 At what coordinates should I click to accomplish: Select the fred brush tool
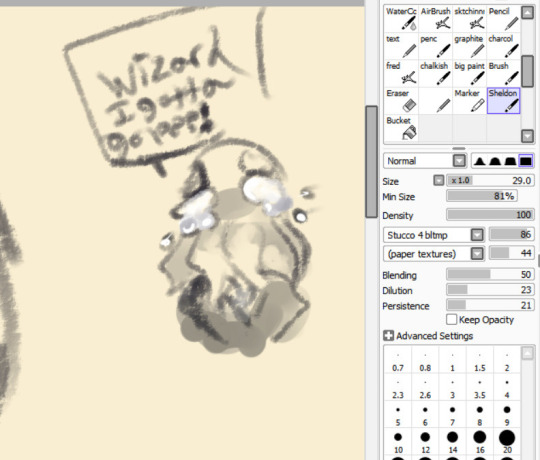401,73
